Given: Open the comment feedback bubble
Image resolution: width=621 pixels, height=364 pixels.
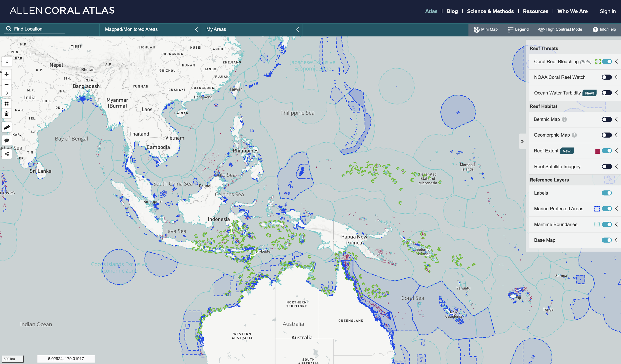Looking at the screenshot, I should [7, 141].
